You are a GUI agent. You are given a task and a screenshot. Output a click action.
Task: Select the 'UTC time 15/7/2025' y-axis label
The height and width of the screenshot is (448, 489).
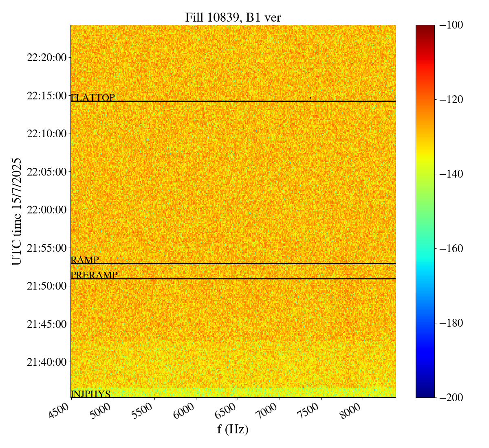tap(17, 211)
